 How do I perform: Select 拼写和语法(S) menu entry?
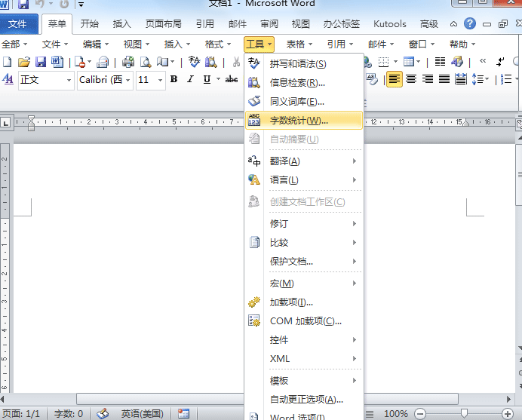pyautogui.click(x=304, y=64)
